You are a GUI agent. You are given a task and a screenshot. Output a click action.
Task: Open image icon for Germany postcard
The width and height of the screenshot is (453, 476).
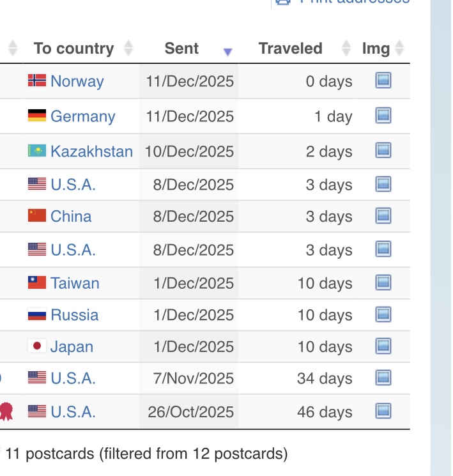[383, 116]
